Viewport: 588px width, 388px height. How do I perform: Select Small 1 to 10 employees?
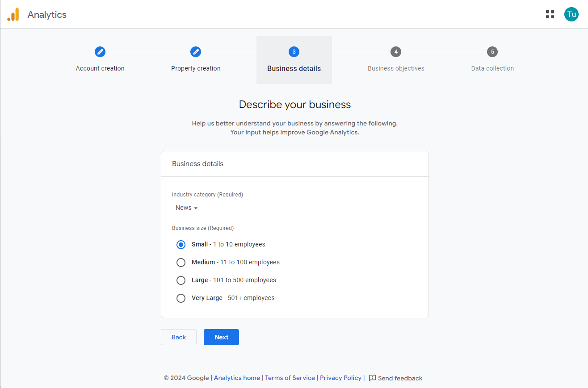tap(181, 245)
